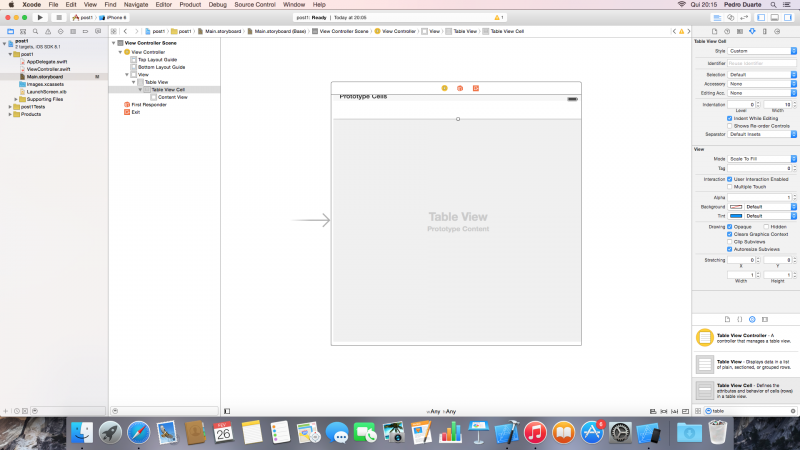Screen dimensions: 800x450
Task: Click the Safari icon in the Dock
Action: (x=139, y=432)
